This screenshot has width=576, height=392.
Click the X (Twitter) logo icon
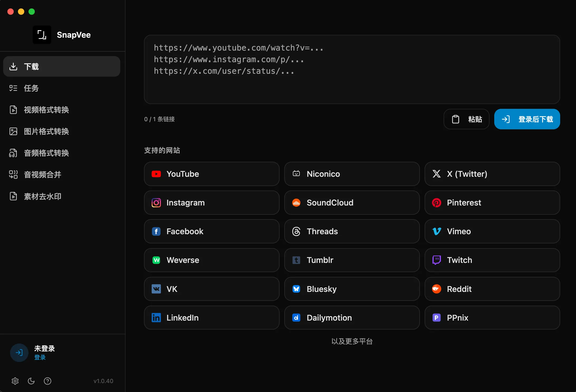point(436,174)
